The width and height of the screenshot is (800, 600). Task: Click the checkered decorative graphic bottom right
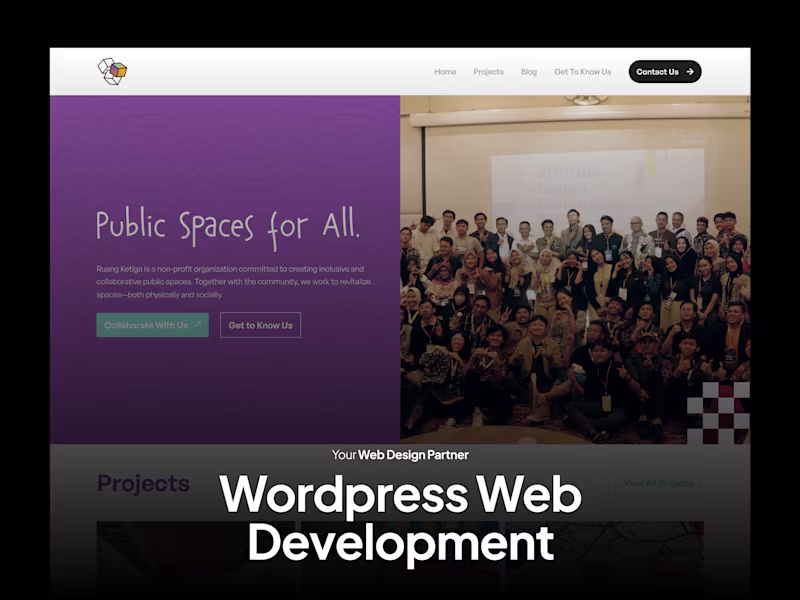[x=716, y=411]
